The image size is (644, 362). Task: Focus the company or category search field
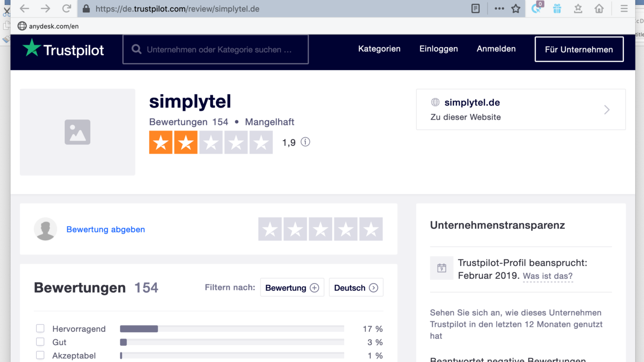click(x=215, y=49)
